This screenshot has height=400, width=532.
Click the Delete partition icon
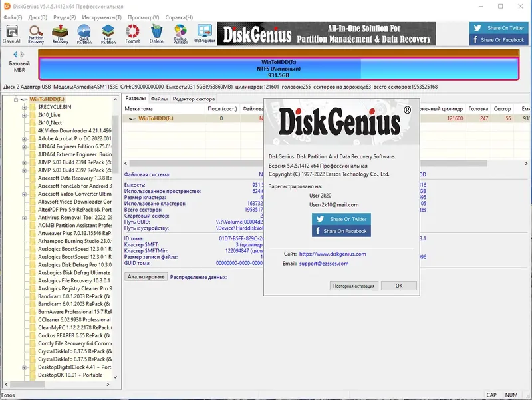tap(158, 34)
